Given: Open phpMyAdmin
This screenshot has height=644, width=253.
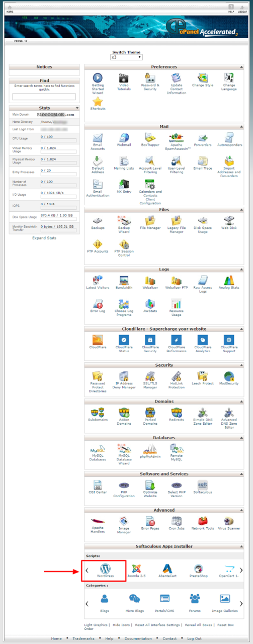Looking at the screenshot, I should [x=150, y=449].
